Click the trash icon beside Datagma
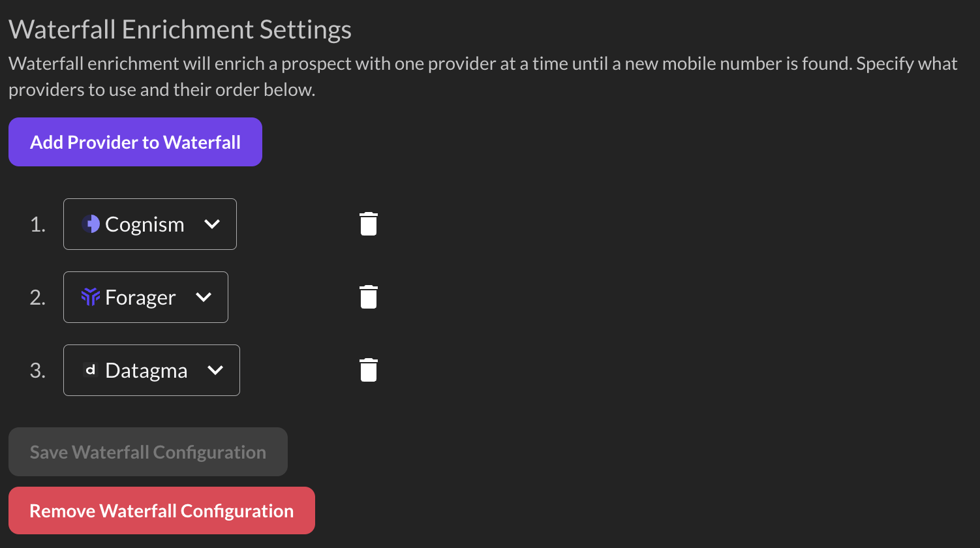980x548 pixels. (369, 370)
